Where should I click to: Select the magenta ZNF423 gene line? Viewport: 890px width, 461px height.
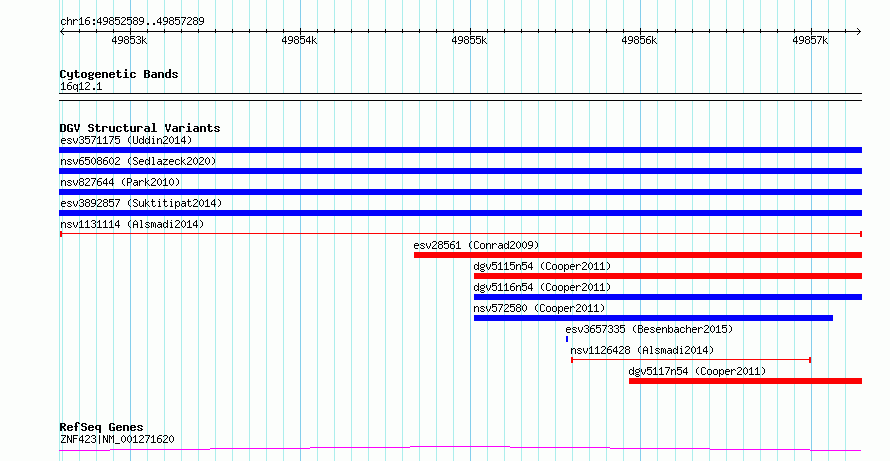pyautogui.click(x=460, y=449)
